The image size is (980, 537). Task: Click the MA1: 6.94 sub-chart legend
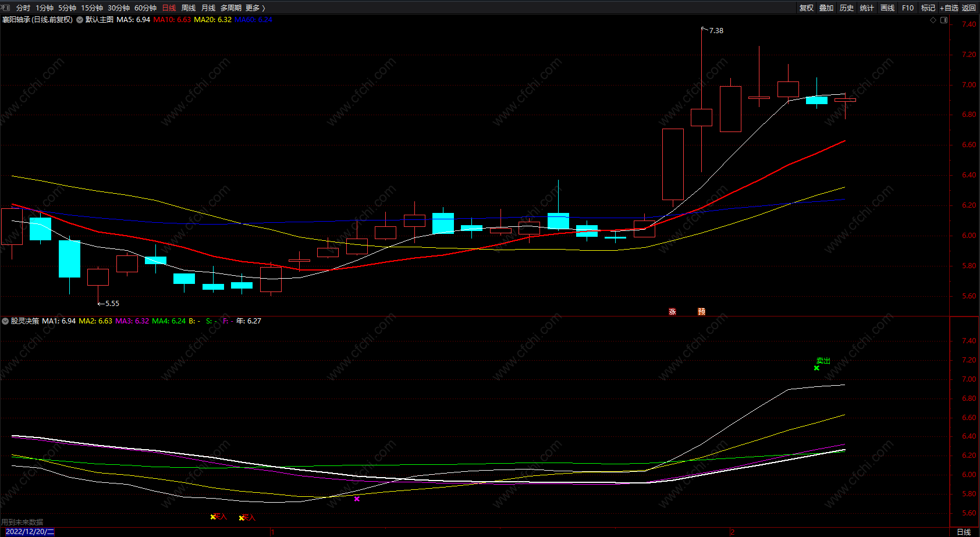tap(59, 321)
